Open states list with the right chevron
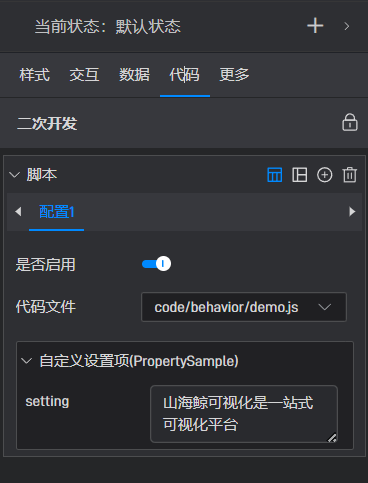The image size is (368, 483). click(347, 26)
